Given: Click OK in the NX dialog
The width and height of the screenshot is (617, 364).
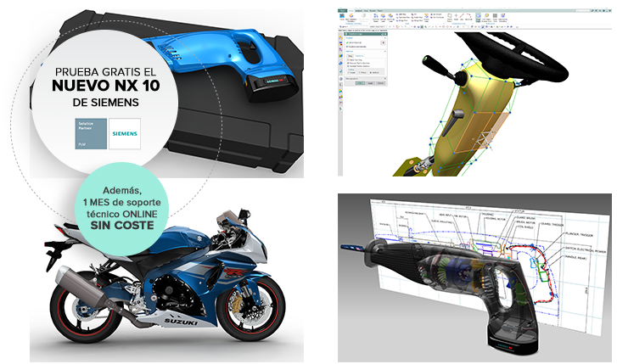Looking at the screenshot, I should 360,83.
